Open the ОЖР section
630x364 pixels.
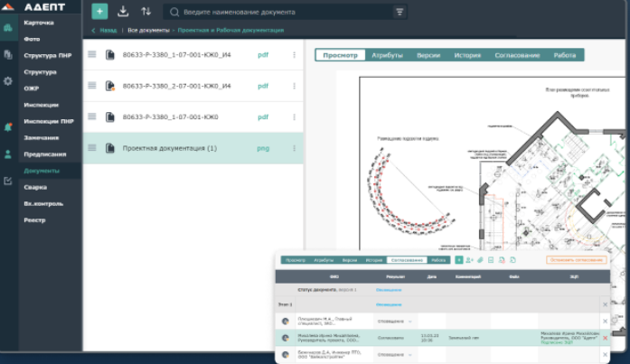(31, 89)
